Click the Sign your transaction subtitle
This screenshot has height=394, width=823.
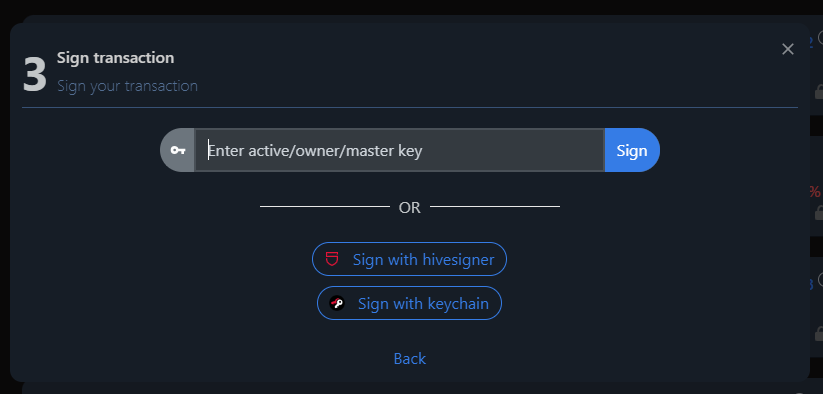coord(127,86)
